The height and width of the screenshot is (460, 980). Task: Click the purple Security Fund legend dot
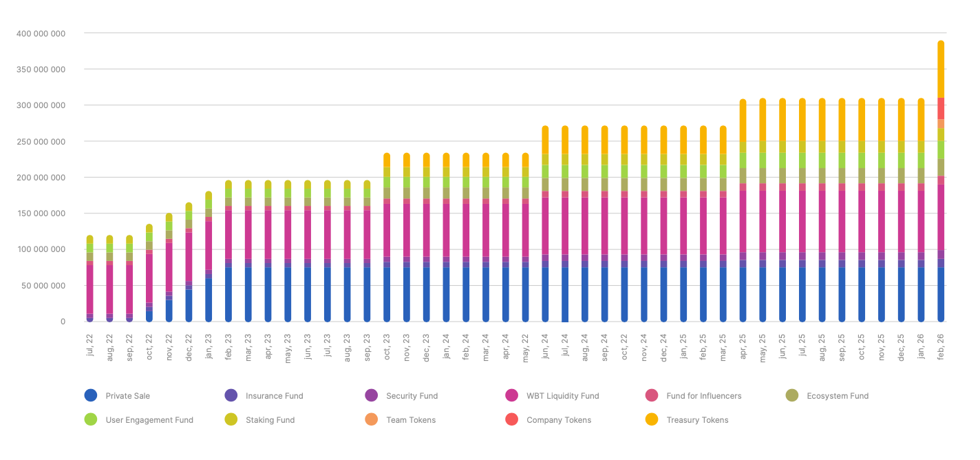[372, 395]
